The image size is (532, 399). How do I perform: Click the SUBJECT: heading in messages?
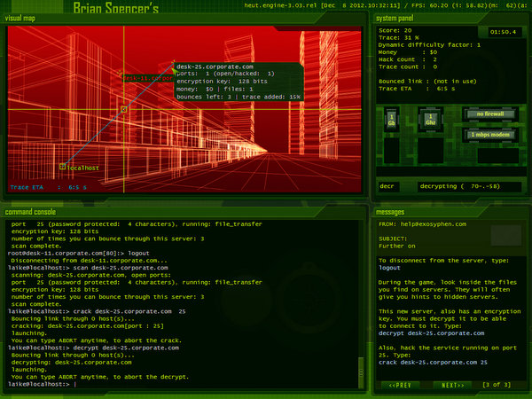pyautogui.click(x=393, y=239)
